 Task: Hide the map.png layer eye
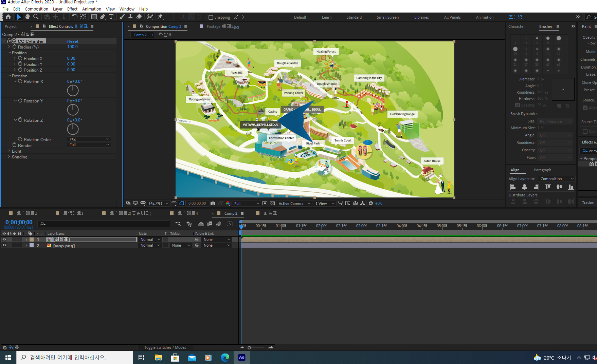[4, 245]
